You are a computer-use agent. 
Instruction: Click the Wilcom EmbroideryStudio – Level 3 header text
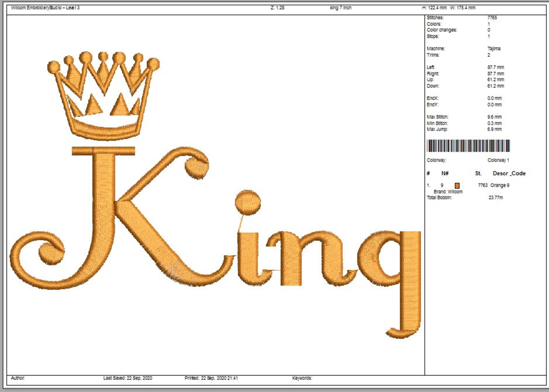click(45, 8)
